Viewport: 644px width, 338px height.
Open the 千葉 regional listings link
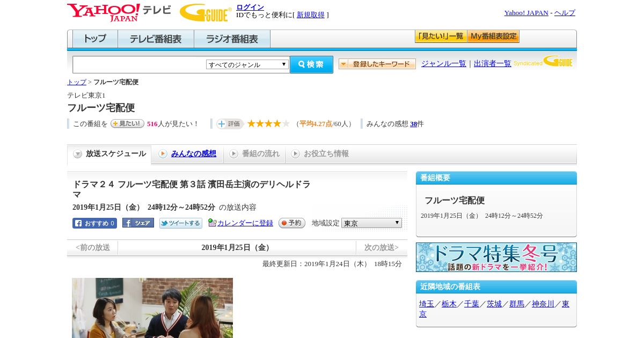coord(472,304)
